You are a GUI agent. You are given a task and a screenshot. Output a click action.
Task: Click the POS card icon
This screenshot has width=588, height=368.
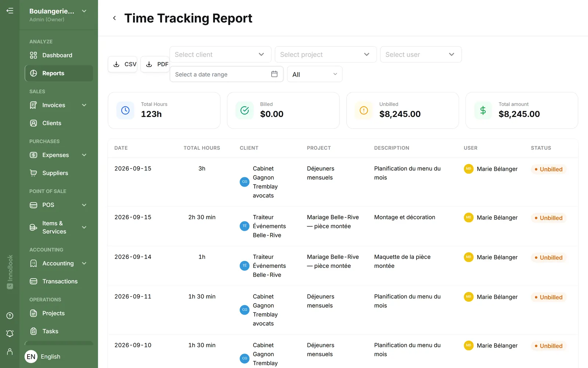[x=33, y=205]
